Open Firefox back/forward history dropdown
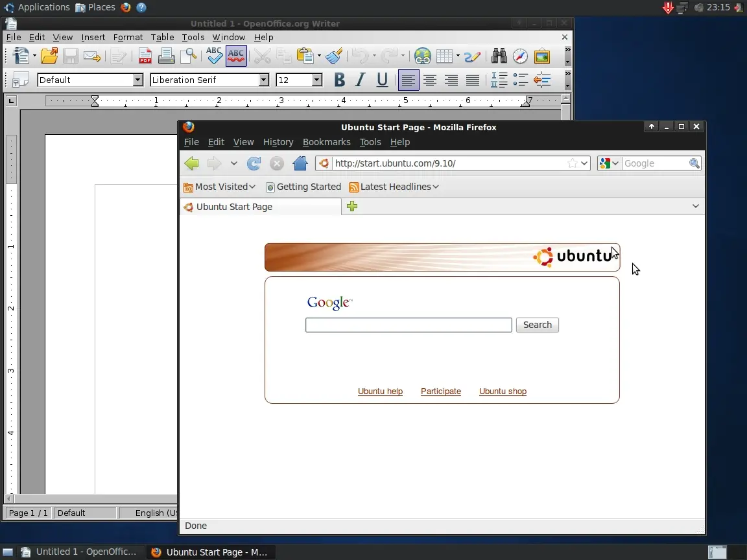Screen dimensions: 747x560 [233, 163]
